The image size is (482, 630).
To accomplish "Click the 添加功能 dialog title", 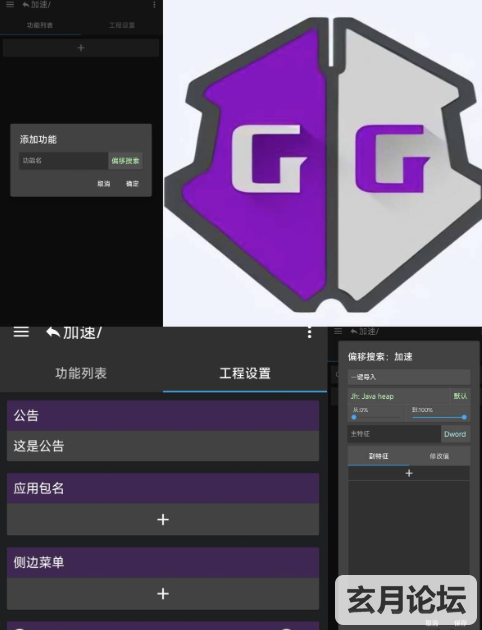I will [38, 139].
